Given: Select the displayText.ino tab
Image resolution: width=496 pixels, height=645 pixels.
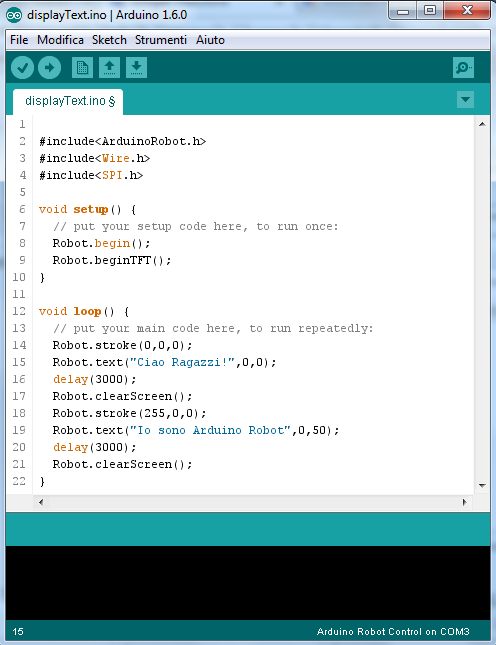Looking at the screenshot, I should click(x=68, y=101).
